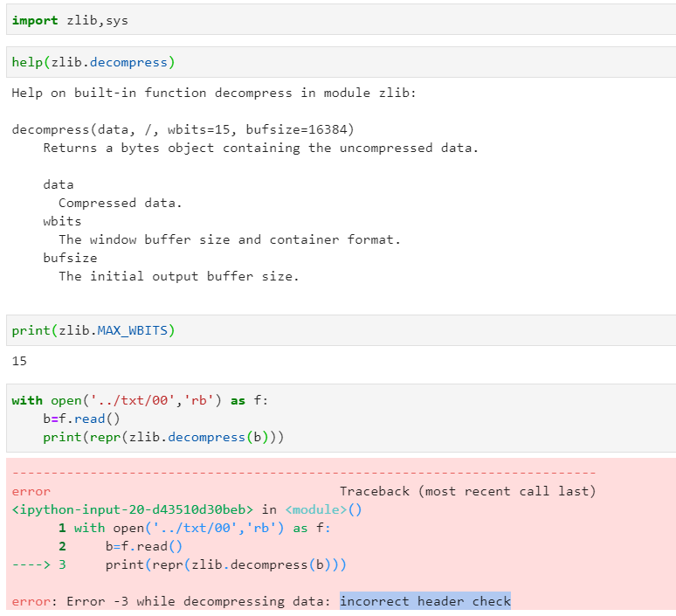Image resolution: width=676 pixels, height=616 pixels.
Task: Click "The window buffer size and container format."
Action: 230,239
